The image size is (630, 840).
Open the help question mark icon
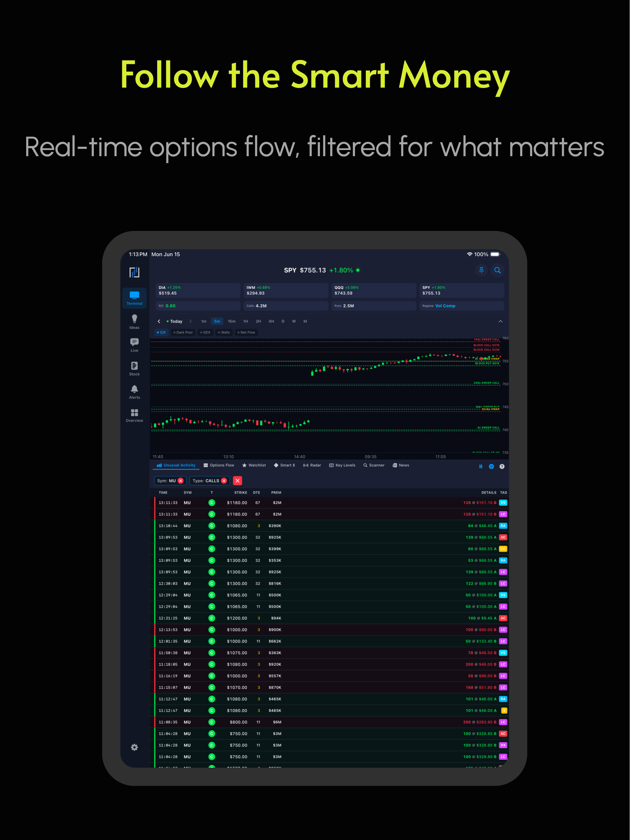(502, 466)
